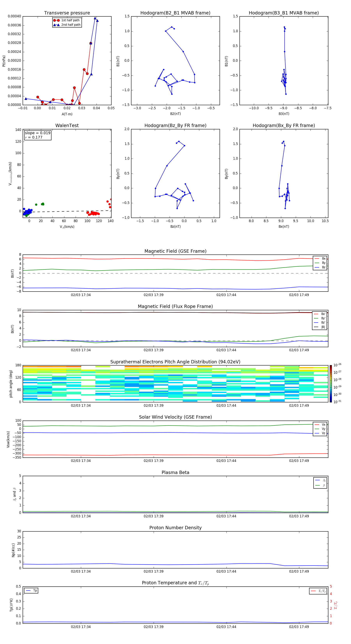Click the 'Plasma Beta' plot title
Screen dimensions: 351x644
click(175, 472)
